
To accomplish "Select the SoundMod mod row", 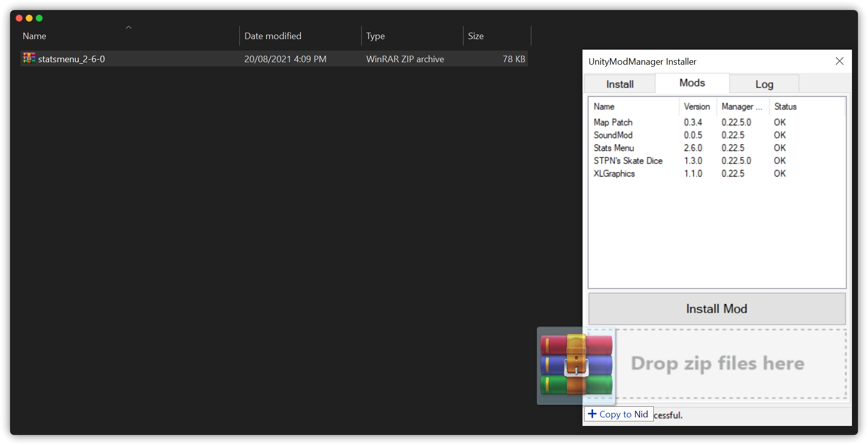I will 716,135.
